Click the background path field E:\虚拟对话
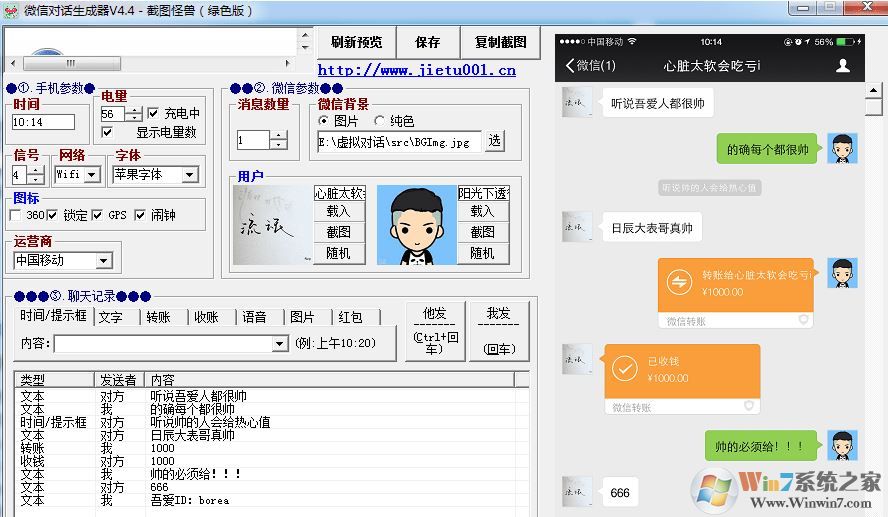 click(400, 142)
